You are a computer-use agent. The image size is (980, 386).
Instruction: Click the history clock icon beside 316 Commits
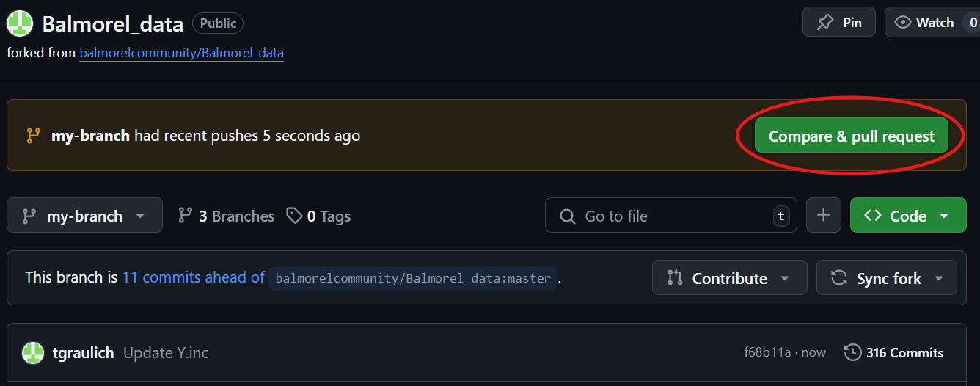[852, 353]
